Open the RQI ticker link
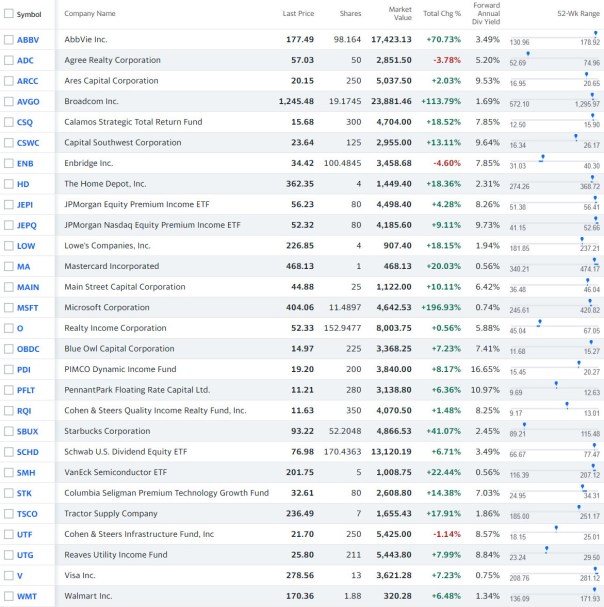This screenshot has height=607, width=604. [24, 411]
